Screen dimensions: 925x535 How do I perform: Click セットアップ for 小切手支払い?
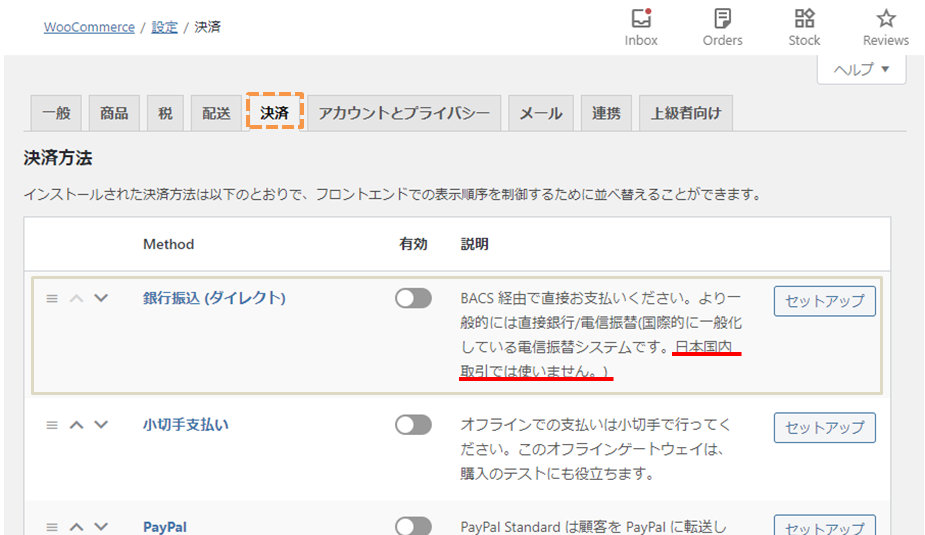[824, 428]
